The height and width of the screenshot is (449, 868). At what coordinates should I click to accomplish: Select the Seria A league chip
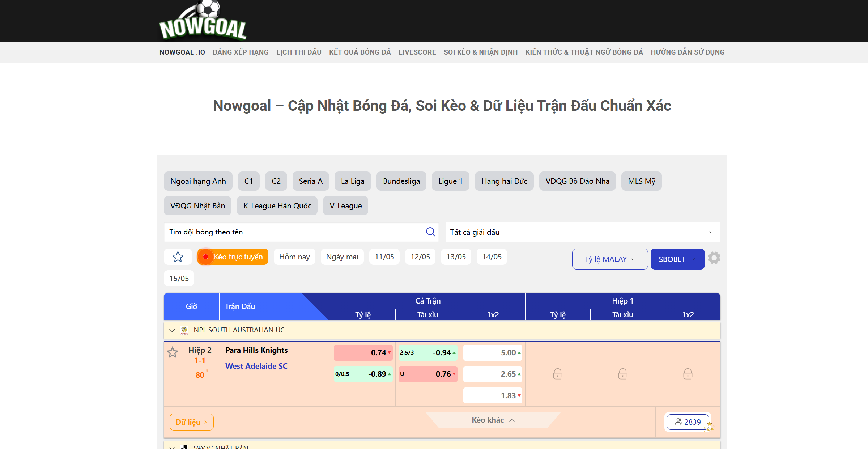tap(311, 181)
